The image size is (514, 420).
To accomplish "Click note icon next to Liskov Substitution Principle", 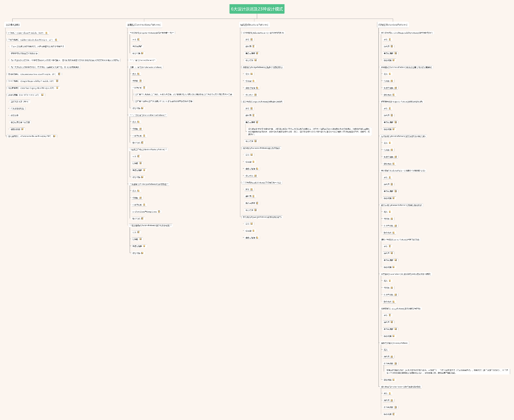I will click(56, 40).
